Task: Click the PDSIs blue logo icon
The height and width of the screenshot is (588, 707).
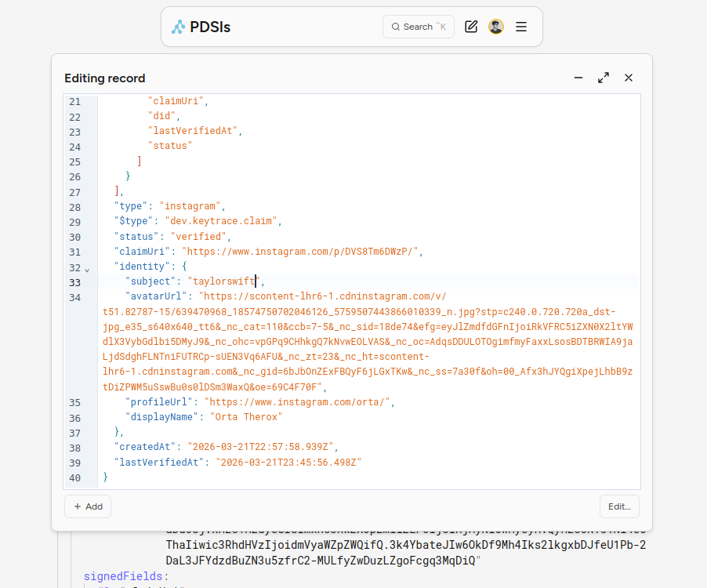Action: click(179, 26)
